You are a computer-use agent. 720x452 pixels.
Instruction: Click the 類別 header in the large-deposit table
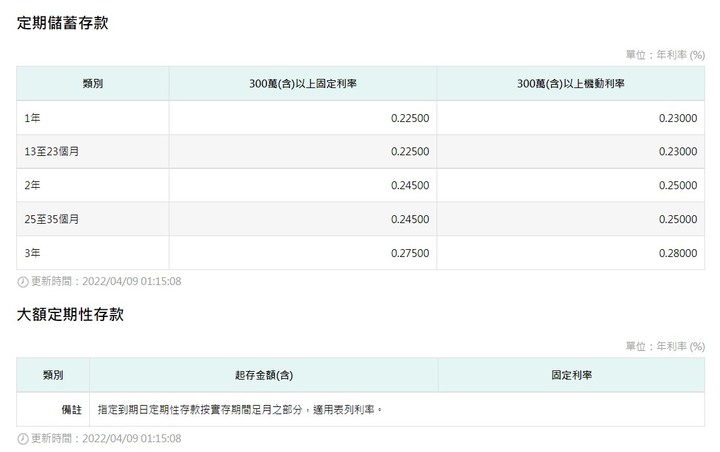click(53, 375)
